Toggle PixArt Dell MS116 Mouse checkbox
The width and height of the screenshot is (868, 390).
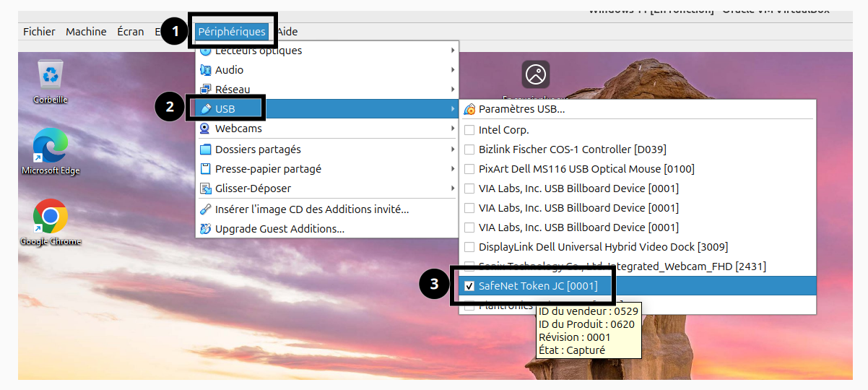(469, 169)
